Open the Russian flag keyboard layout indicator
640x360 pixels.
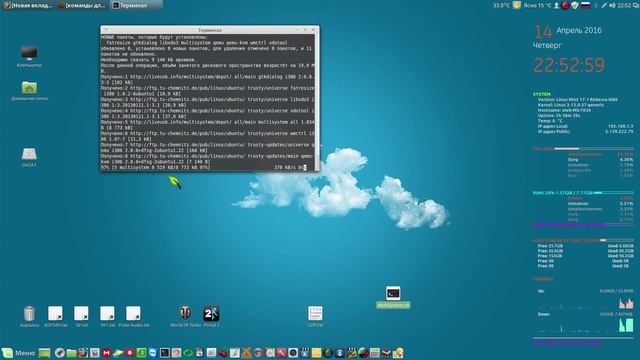[x=585, y=5]
